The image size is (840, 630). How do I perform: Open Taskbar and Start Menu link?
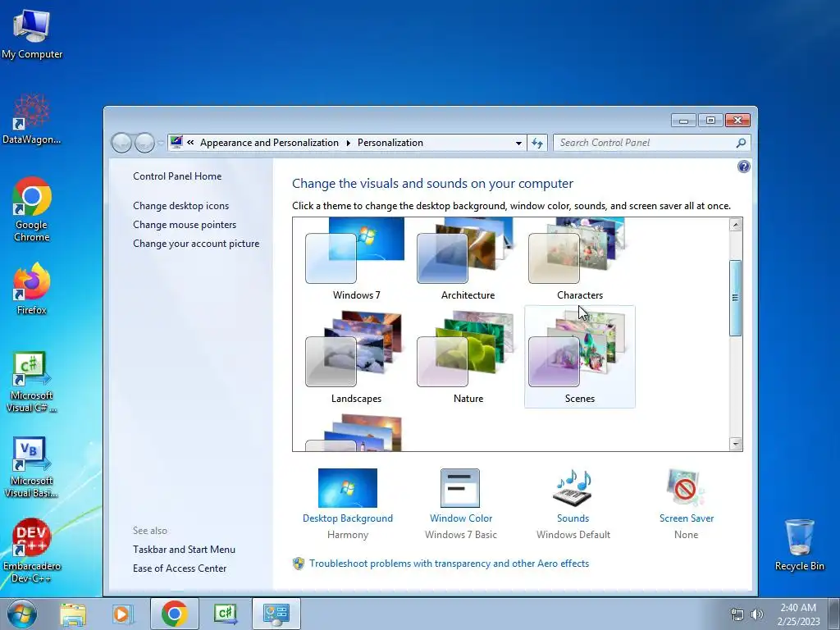(x=185, y=549)
